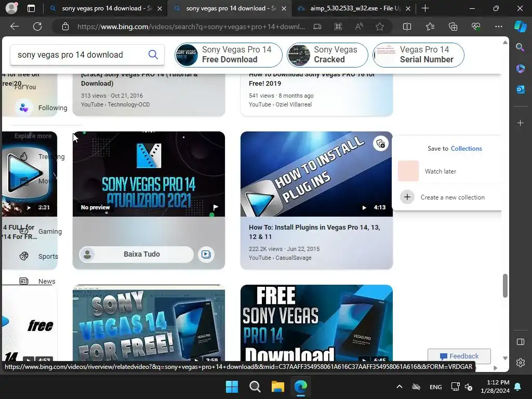532x399 pixels.
Task: Select News in the side menu
Action: pos(37,281)
